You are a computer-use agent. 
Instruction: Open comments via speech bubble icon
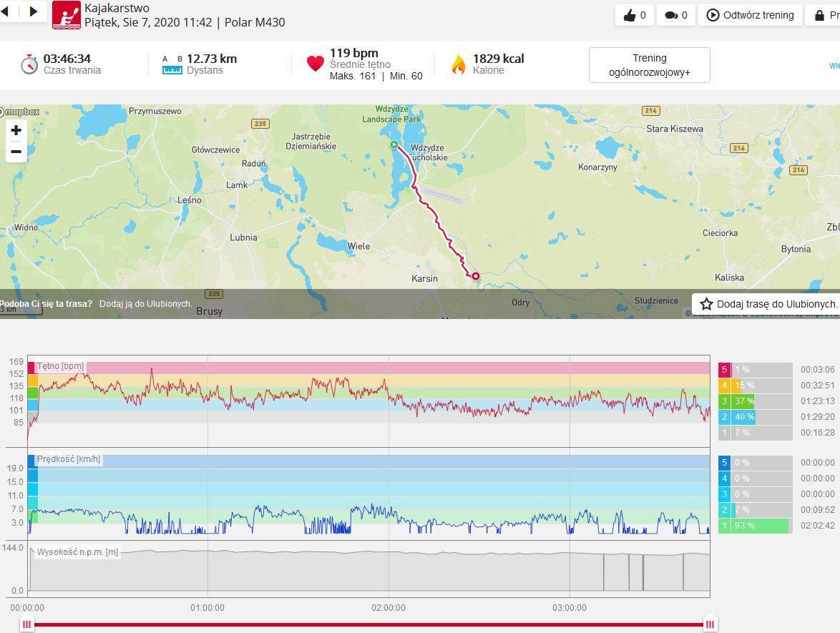click(x=675, y=15)
